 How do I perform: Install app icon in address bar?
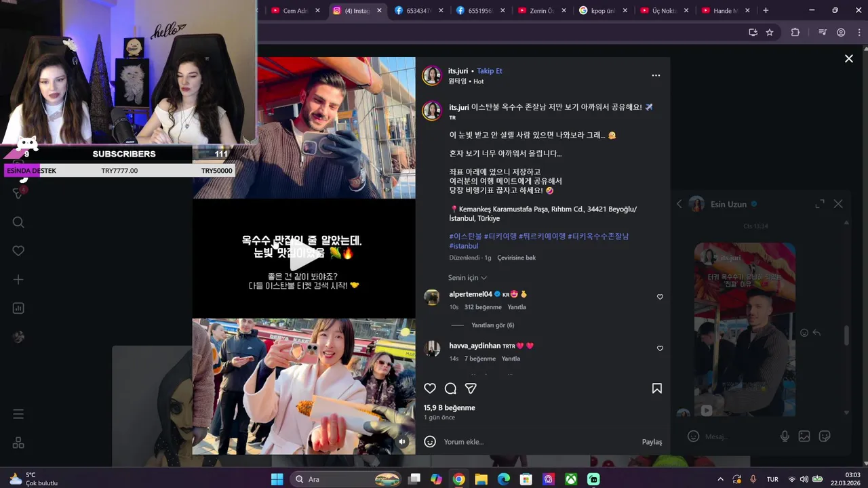[753, 32]
